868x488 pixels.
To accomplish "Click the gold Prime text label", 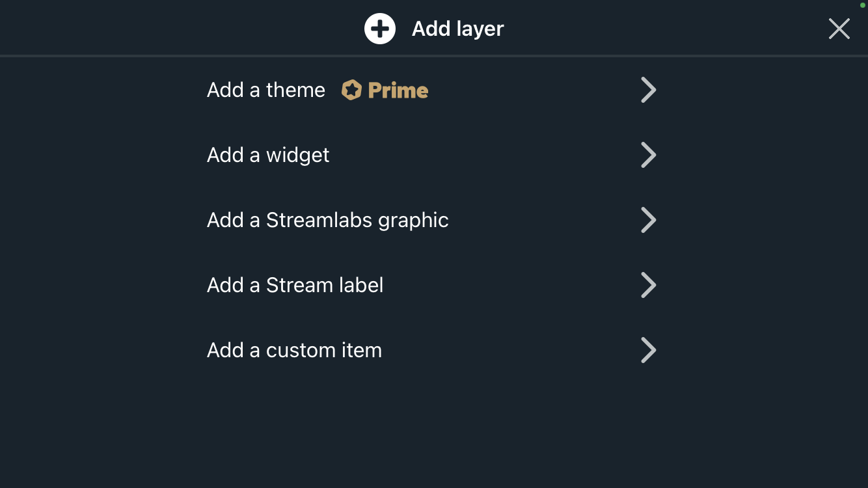I will point(398,90).
